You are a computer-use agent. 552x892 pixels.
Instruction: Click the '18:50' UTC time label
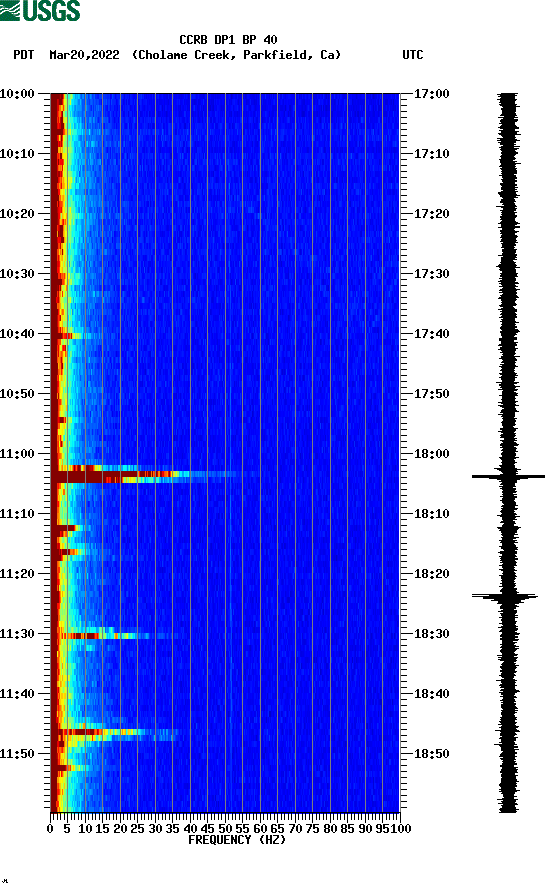click(x=431, y=754)
